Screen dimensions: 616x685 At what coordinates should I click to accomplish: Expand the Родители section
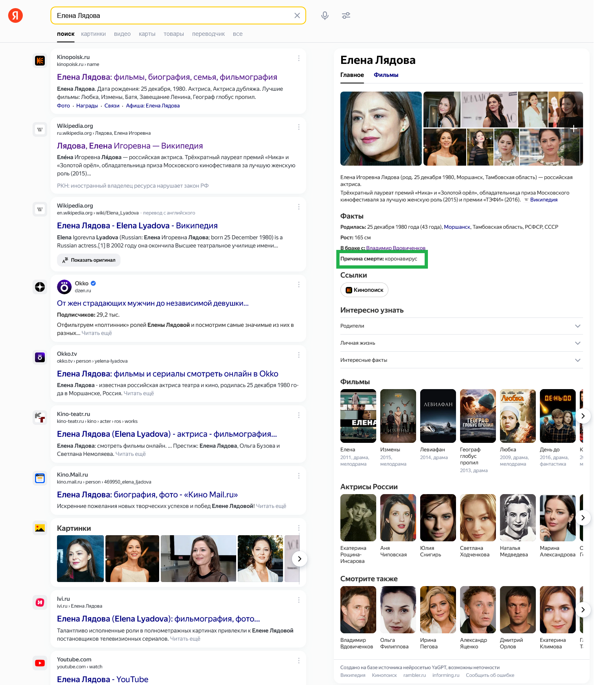(461, 326)
